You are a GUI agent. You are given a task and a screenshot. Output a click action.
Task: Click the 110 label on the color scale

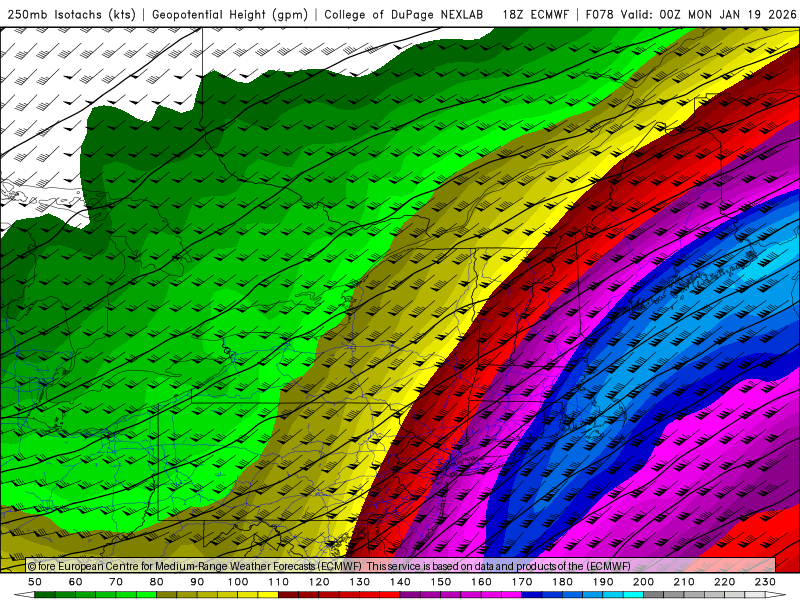click(279, 582)
